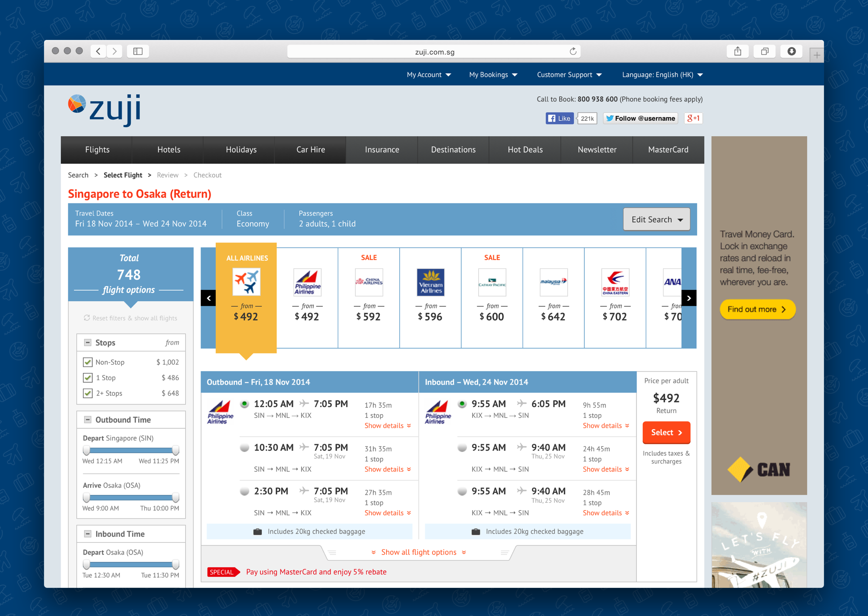The width and height of the screenshot is (868, 616).
Task: Click Find out more on the ad
Action: point(757,309)
